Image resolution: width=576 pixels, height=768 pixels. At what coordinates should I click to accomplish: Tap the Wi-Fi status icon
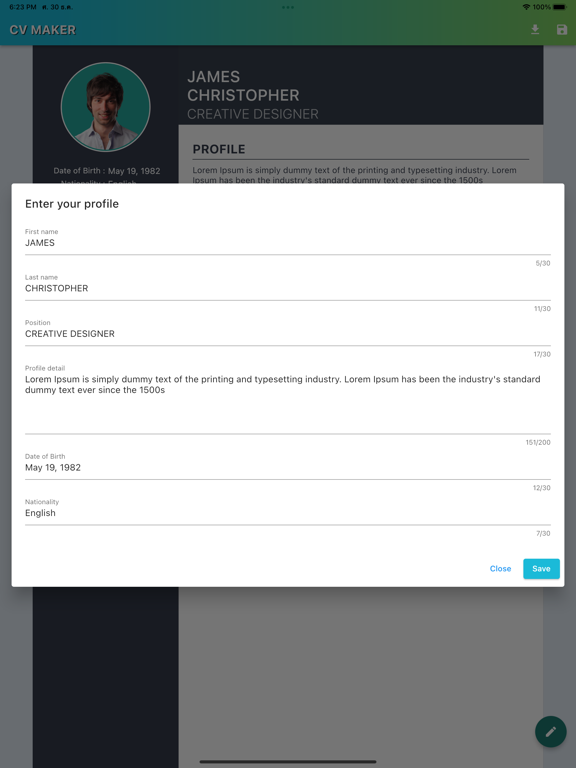[527, 7]
